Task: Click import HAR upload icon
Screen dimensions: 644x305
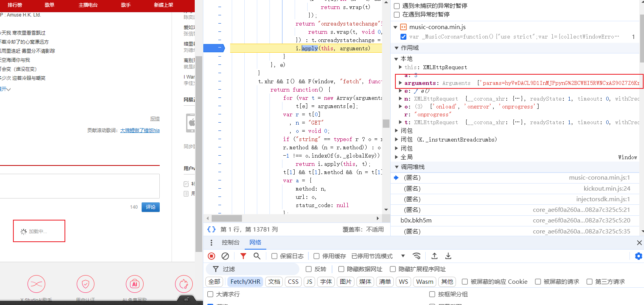Action: 434,256
